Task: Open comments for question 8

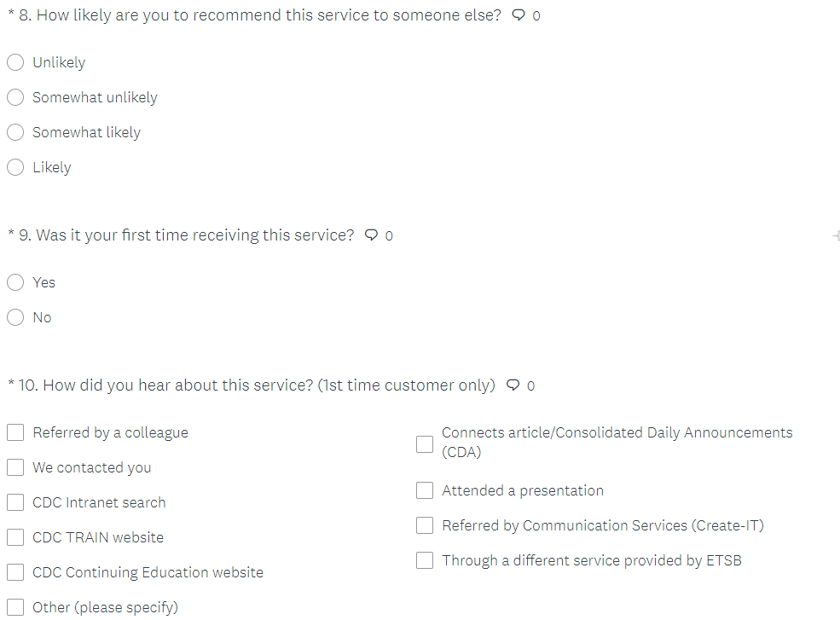Action: point(518,15)
